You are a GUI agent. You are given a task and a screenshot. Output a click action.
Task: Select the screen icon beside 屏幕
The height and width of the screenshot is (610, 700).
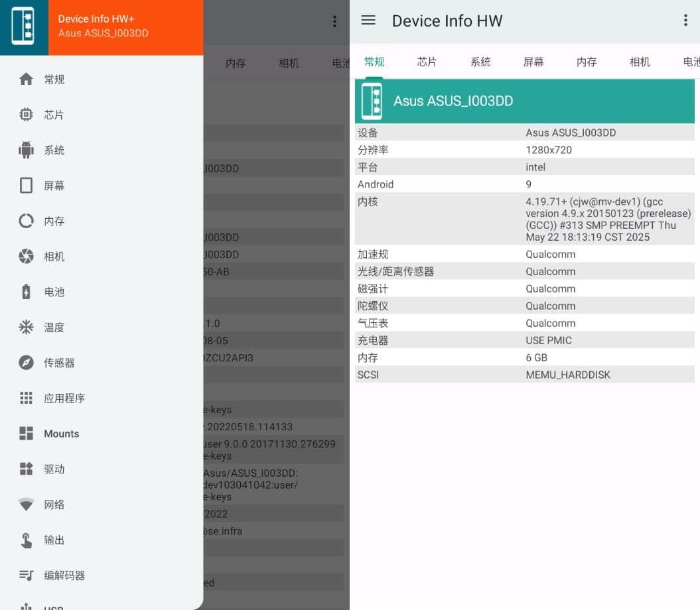point(26,186)
